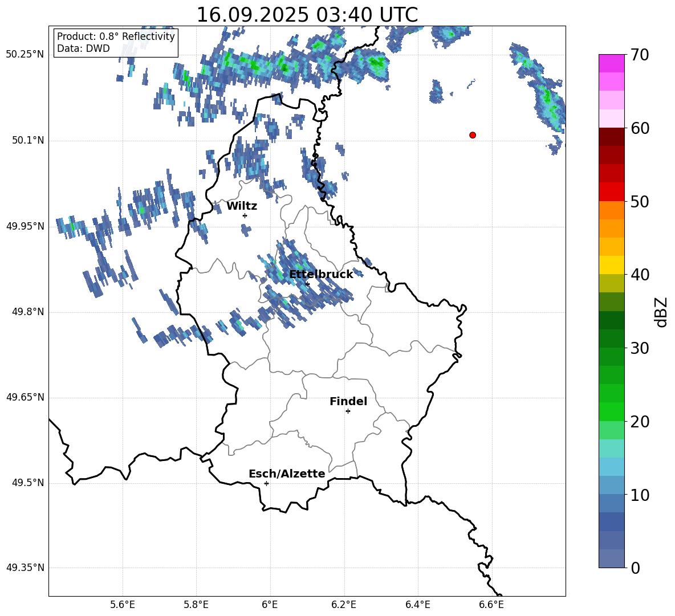Viewport: 675px width, 616px height.
Task: Click the red radar site marker dot
Action: pyautogui.click(x=473, y=135)
